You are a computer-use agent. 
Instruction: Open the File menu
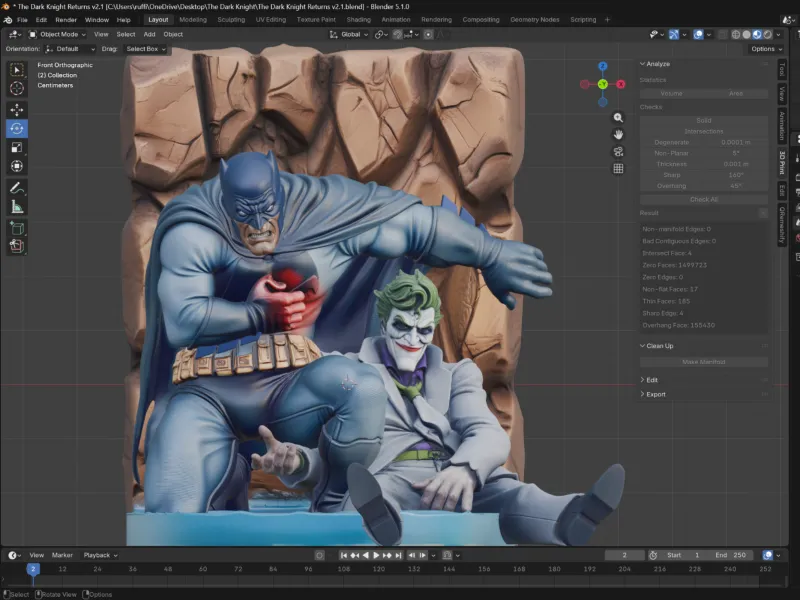pos(22,20)
